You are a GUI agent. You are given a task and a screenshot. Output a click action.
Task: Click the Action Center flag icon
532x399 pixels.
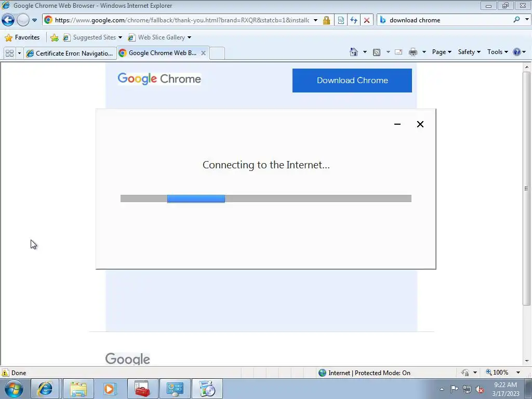(x=454, y=389)
